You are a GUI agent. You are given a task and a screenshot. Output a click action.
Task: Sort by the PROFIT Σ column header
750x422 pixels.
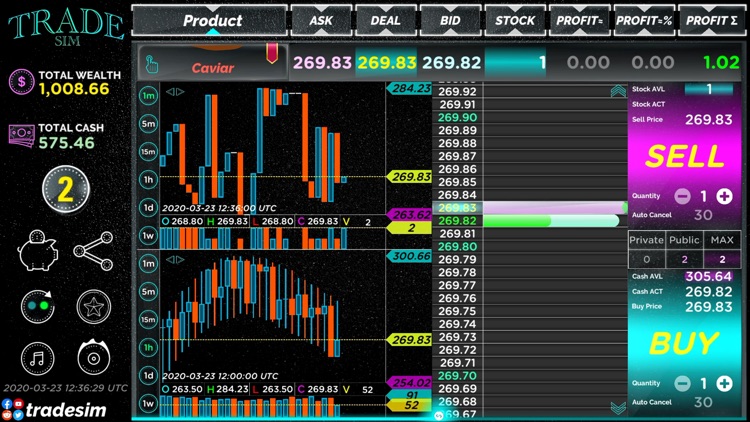[712, 21]
